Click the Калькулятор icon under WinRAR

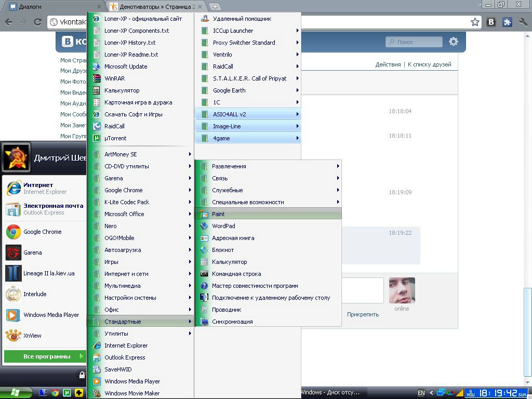coord(97,90)
